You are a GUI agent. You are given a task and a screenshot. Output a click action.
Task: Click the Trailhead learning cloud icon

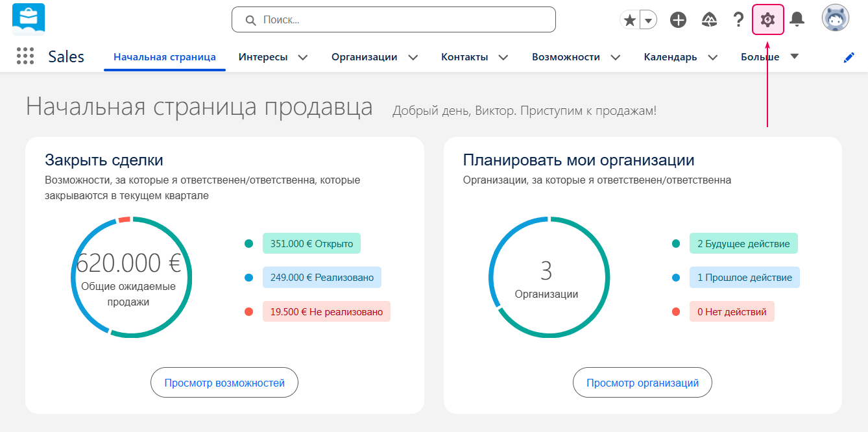pos(709,19)
